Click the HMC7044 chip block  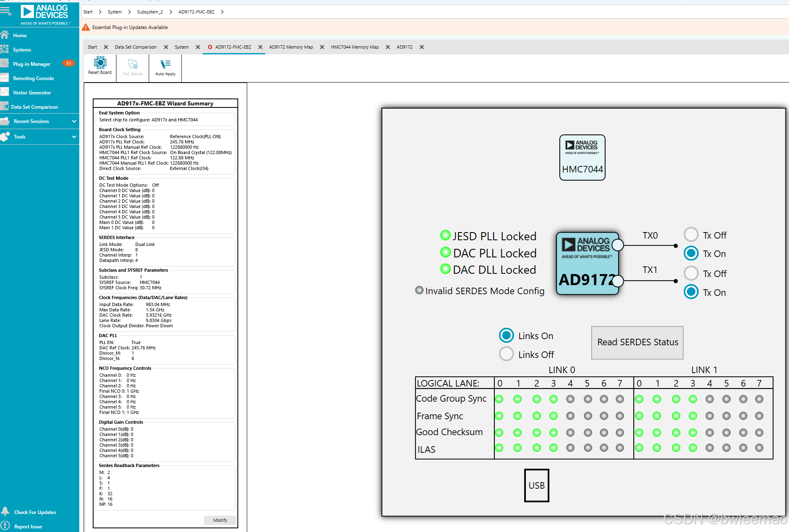(x=582, y=158)
